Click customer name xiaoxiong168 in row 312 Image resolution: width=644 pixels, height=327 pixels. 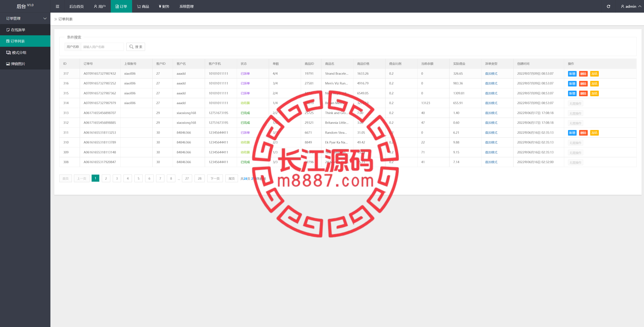tap(186, 123)
